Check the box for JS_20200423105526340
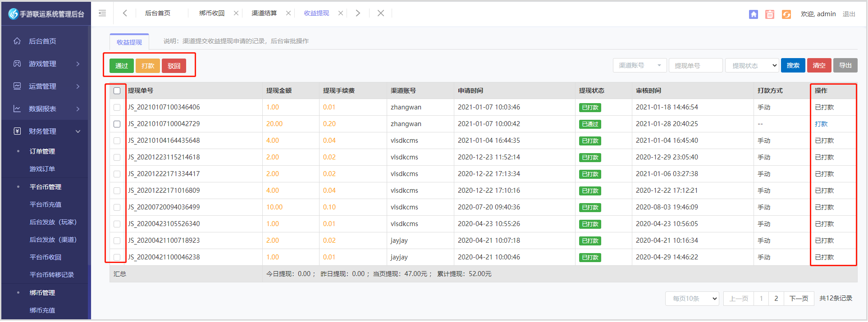Screen dimensions: 868x322 (x=117, y=224)
